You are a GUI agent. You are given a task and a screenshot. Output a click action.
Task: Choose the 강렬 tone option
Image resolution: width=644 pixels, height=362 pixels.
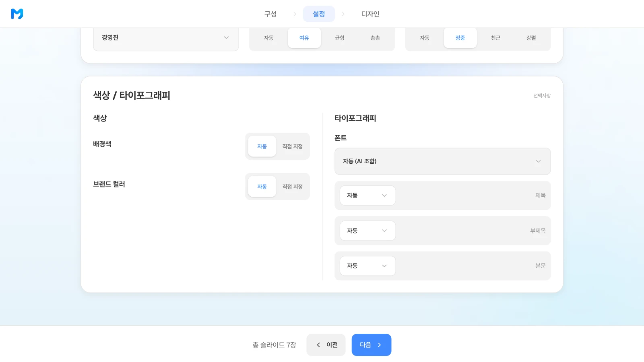click(x=531, y=38)
